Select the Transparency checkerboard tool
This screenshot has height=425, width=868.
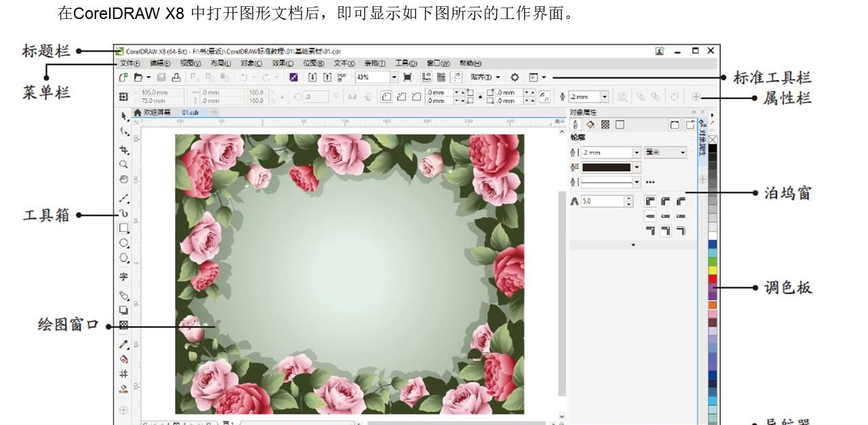pos(123,325)
